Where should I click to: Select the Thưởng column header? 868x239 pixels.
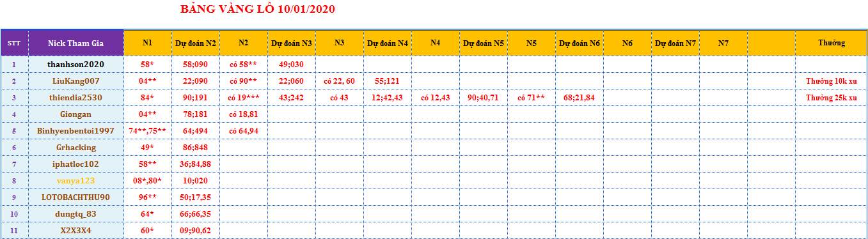coord(831,43)
